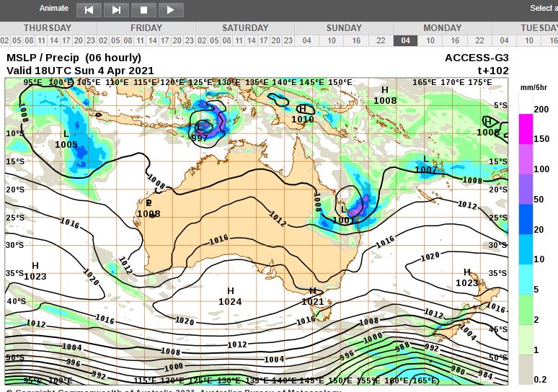Select Saturday 23 time step
The width and height of the screenshot is (558, 392).
point(288,40)
